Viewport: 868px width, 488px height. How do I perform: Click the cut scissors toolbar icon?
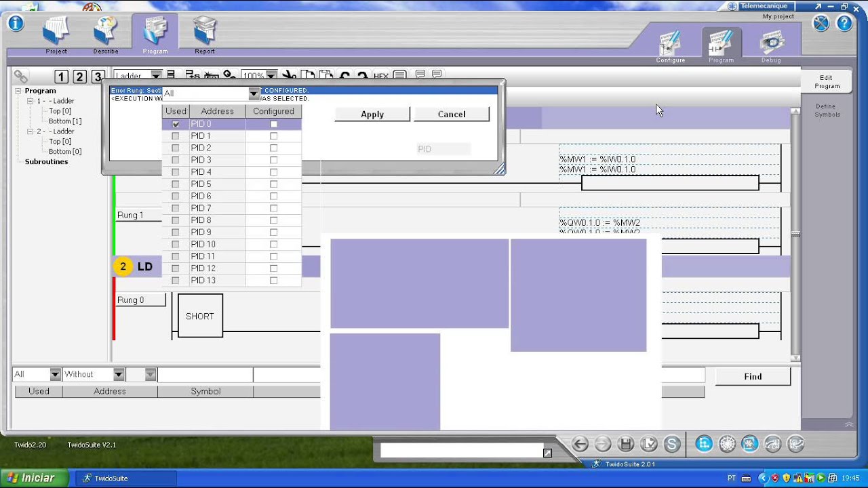pos(290,75)
